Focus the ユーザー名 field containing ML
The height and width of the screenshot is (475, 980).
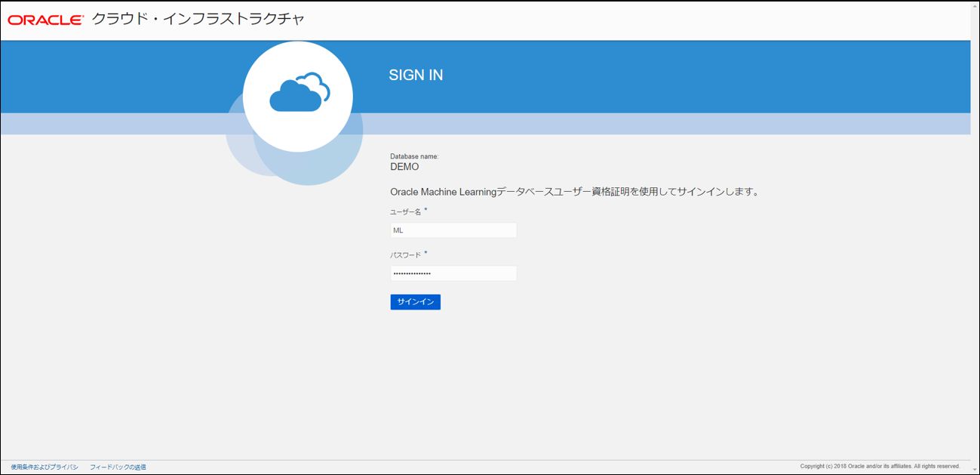pos(453,230)
